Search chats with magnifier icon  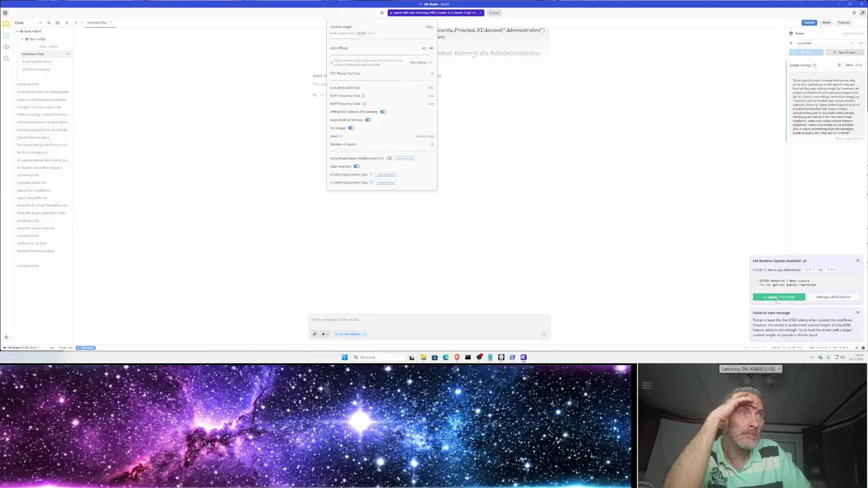click(x=49, y=22)
